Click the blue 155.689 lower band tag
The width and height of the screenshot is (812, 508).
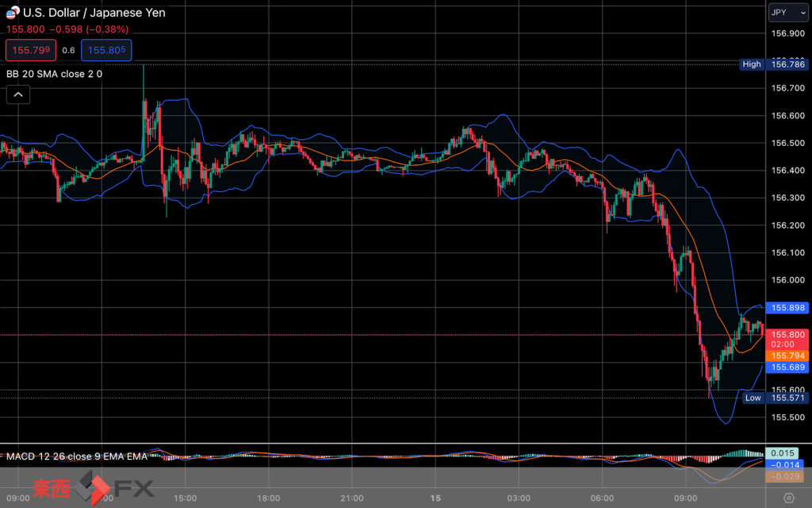[x=788, y=367]
